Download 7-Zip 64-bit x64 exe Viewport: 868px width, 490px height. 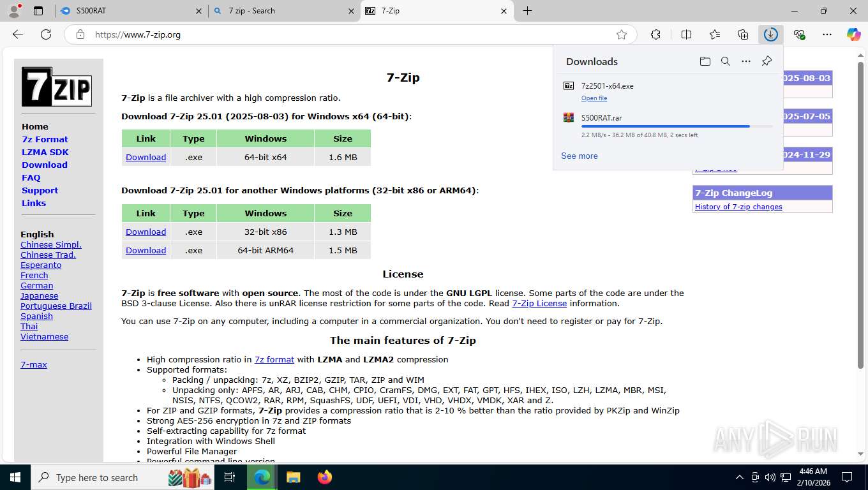click(x=146, y=157)
